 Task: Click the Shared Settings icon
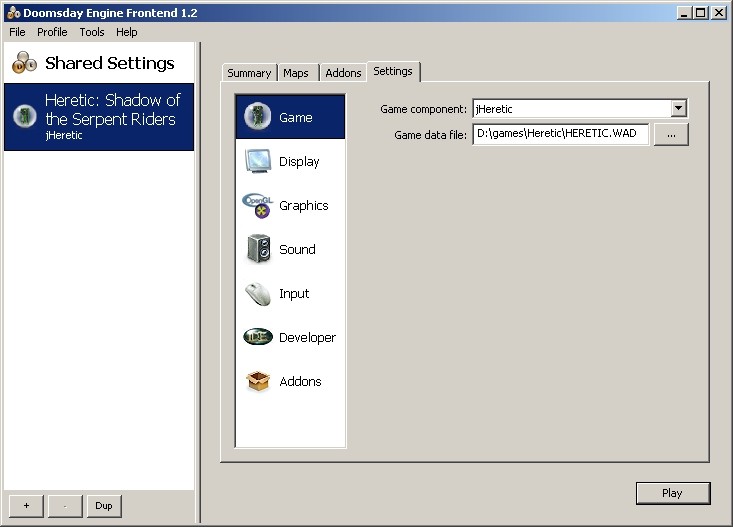24,63
